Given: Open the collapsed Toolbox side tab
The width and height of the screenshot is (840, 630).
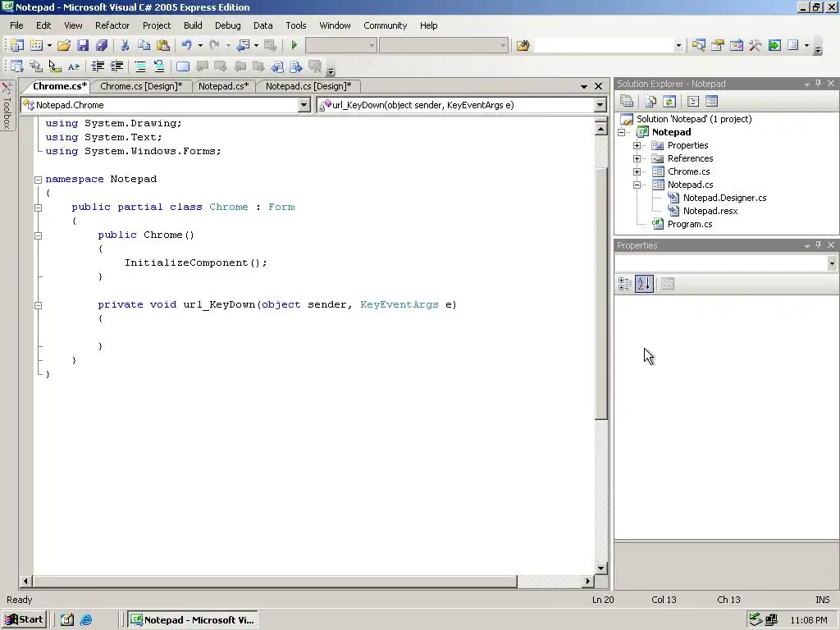Looking at the screenshot, I should point(7,106).
